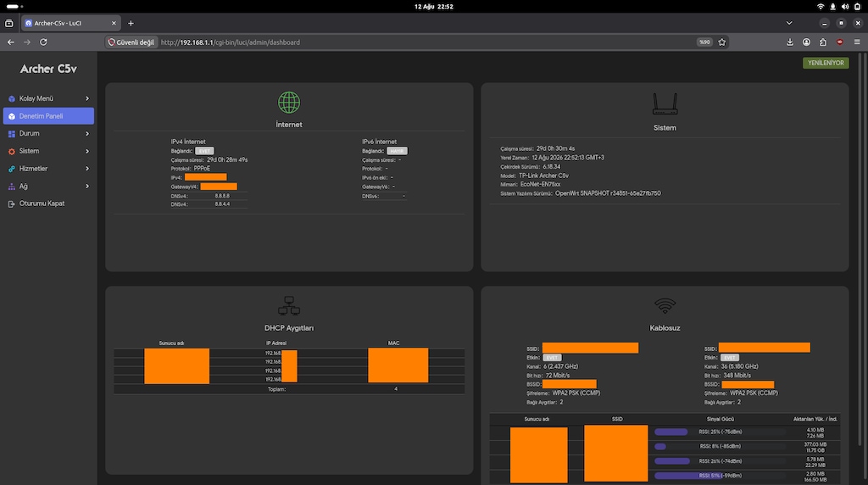Click the Sistem gear icon

pos(12,151)
